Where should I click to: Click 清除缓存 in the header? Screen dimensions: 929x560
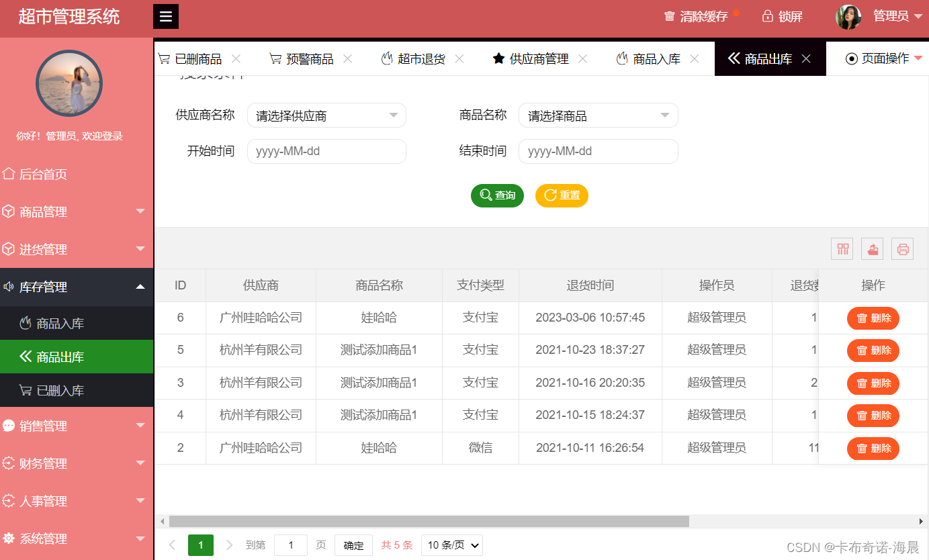[x=704, y=17]
